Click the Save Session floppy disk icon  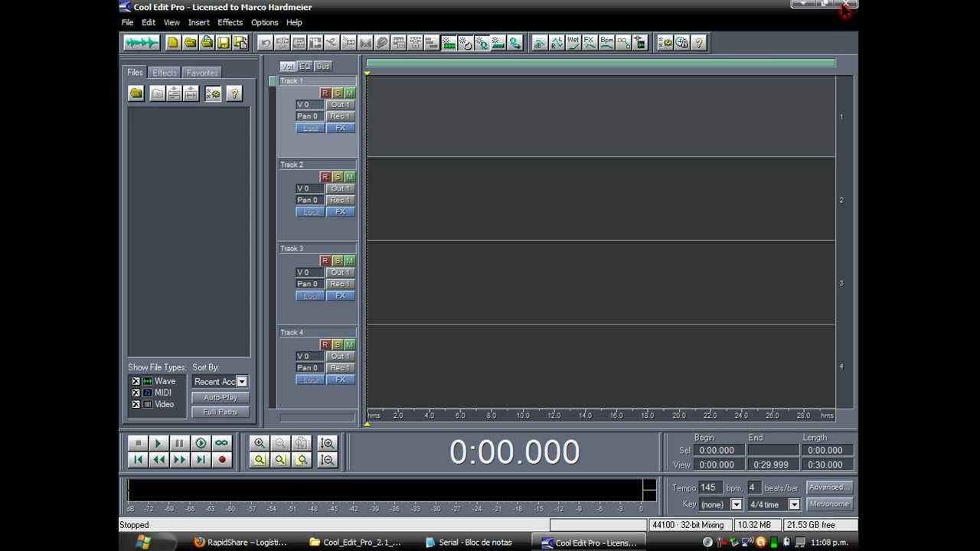tap(224, 43)
